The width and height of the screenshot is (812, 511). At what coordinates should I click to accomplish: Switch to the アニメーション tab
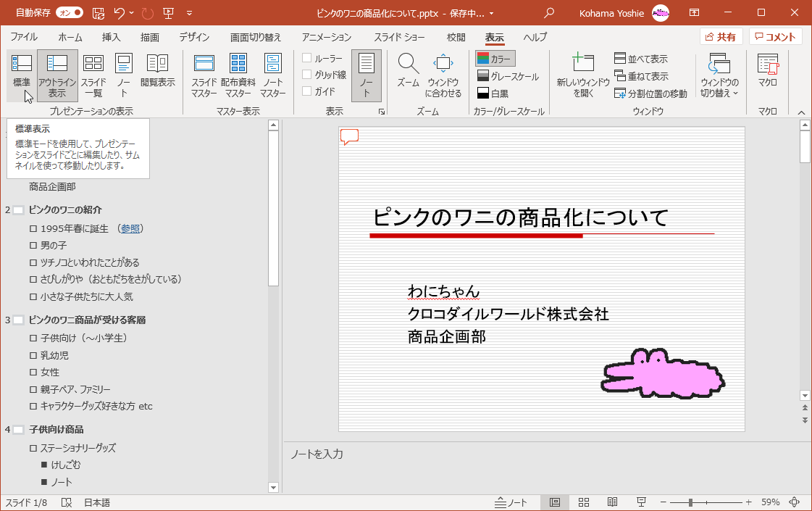[326, 37]
